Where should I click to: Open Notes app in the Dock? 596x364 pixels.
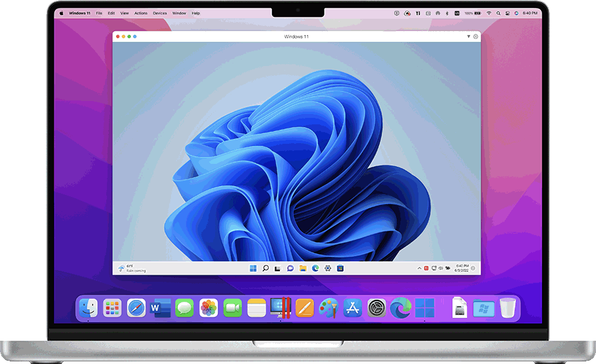[x=257, y=308]
